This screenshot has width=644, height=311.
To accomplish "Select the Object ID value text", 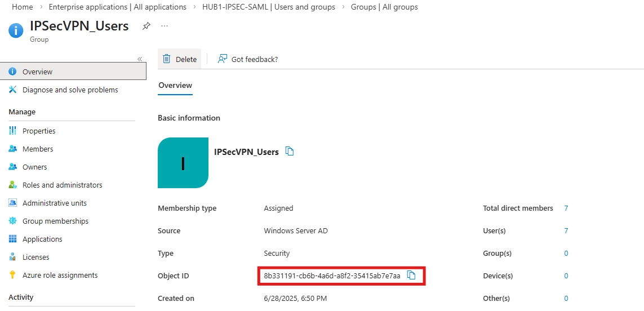I will coord(332,276).
